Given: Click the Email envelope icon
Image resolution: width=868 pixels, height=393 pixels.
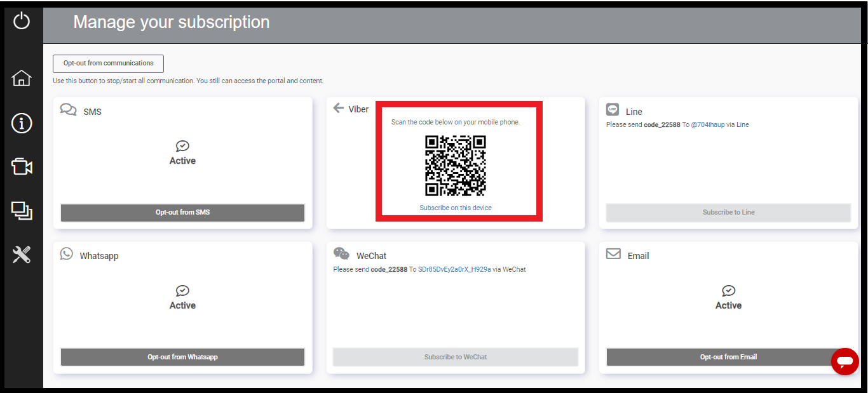Looking at the screenshot, I should [x=613, y=254].
